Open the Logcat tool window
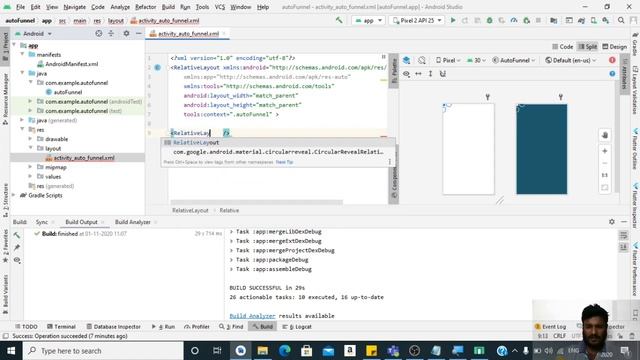640x360 pixels. coord(297,327)
